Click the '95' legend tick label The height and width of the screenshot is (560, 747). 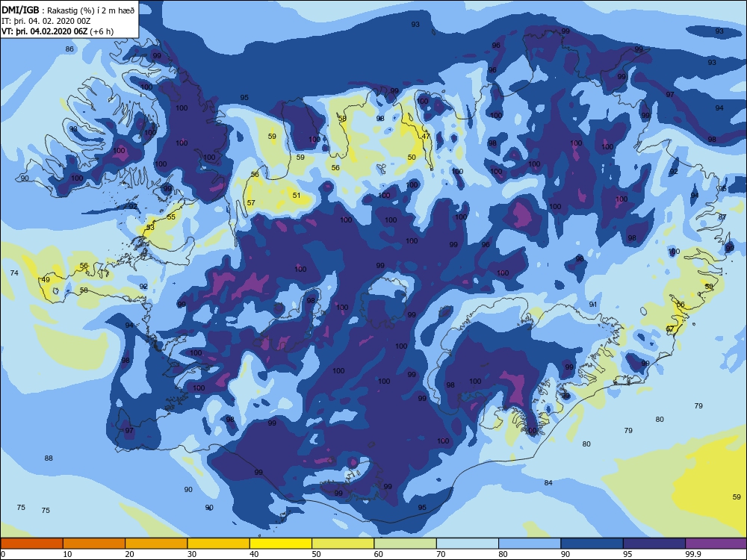pos(627,554)
